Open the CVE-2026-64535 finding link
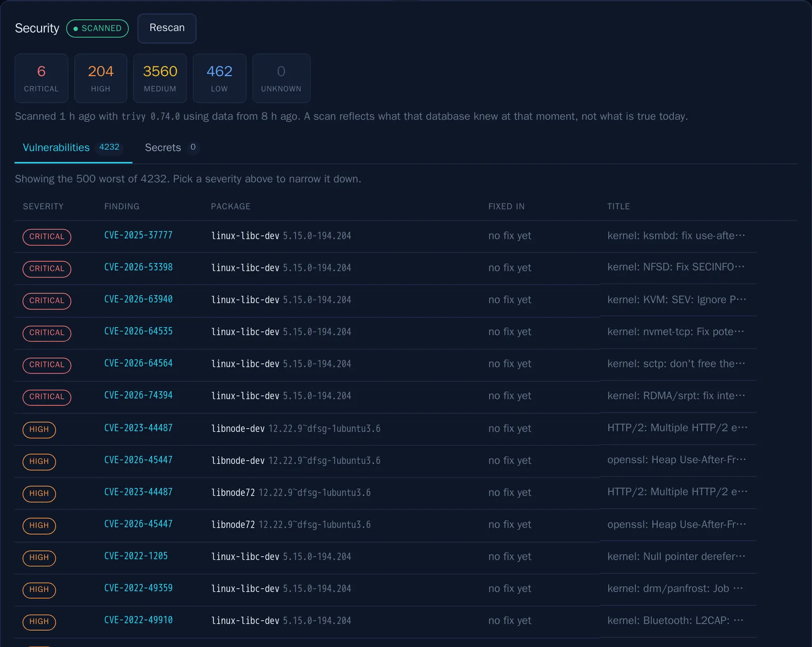Screen dimensions: 812x647 coord(138,331)
